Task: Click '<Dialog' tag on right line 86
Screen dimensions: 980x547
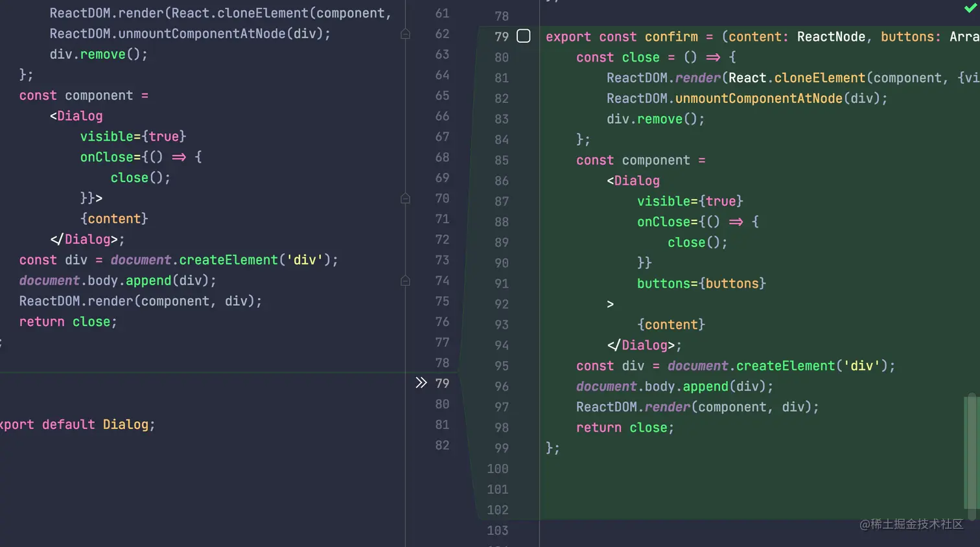Action: [633, 181]
